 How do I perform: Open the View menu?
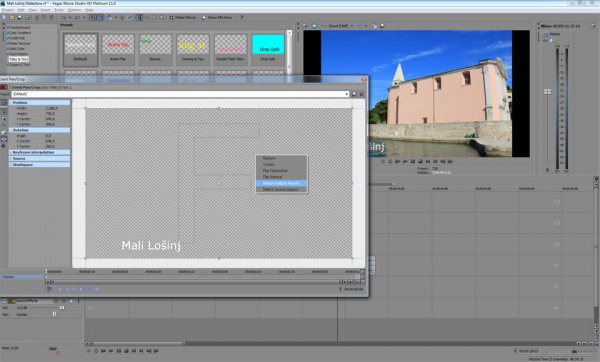point(33,10)
